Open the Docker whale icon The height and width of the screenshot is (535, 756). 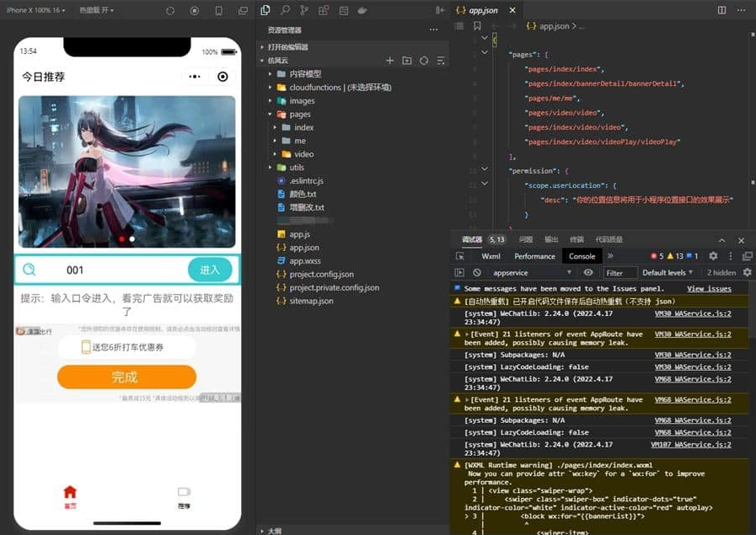(x=362, y=10)
